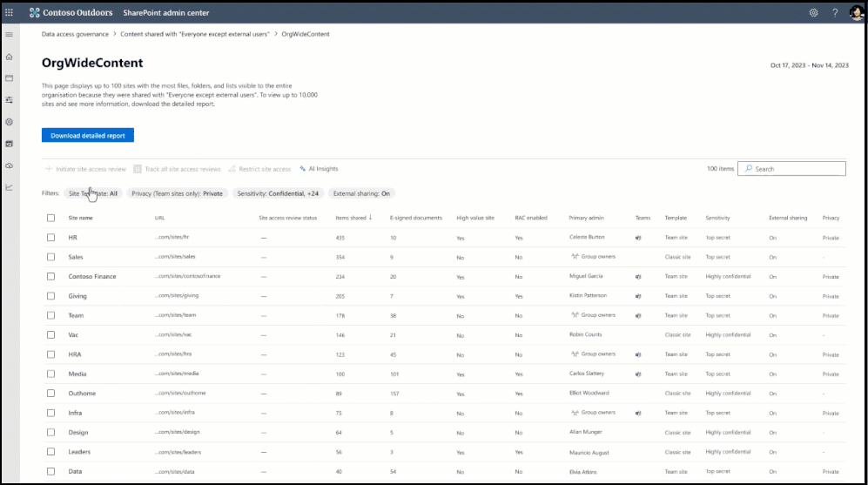Open the Help question mark
The image size is (868, 485).
point(835,13)
